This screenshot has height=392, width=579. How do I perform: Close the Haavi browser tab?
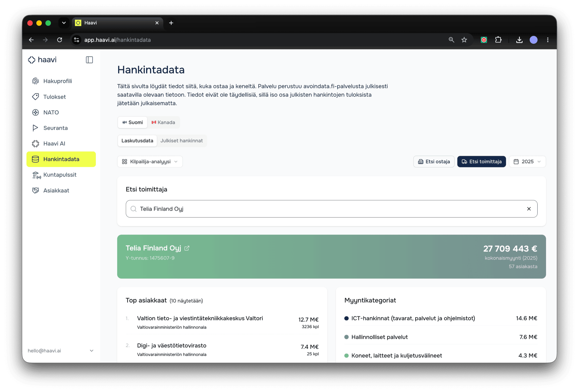click(x=157, y=23)
